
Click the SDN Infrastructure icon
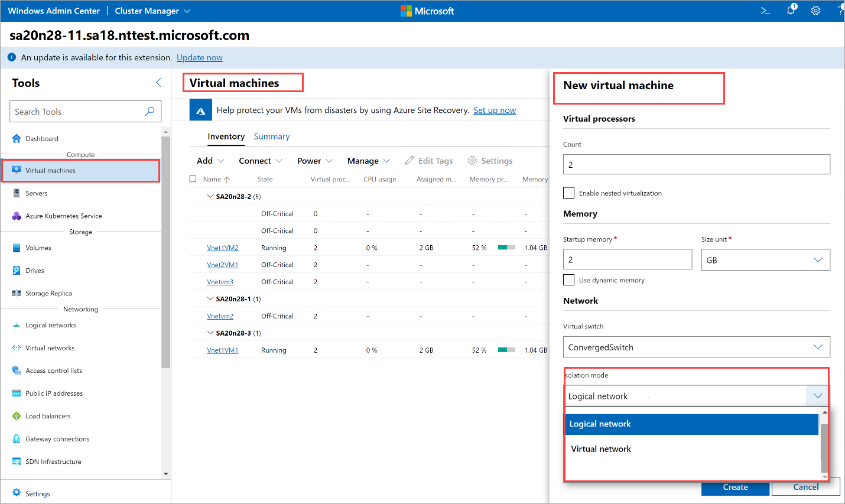click(x=17, y=461)
